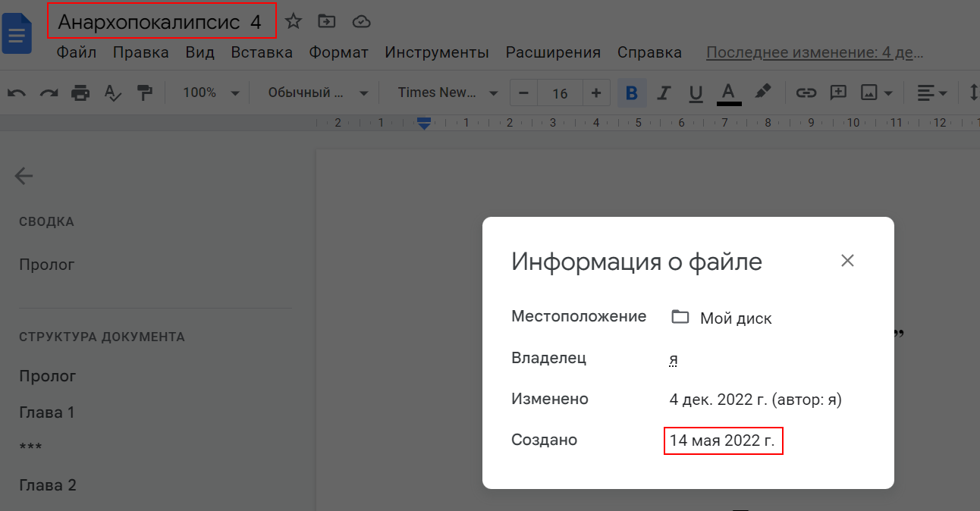The width and height of the screenshot is (980, 511).
Task: Close the file information dialog
Action: 847,261
